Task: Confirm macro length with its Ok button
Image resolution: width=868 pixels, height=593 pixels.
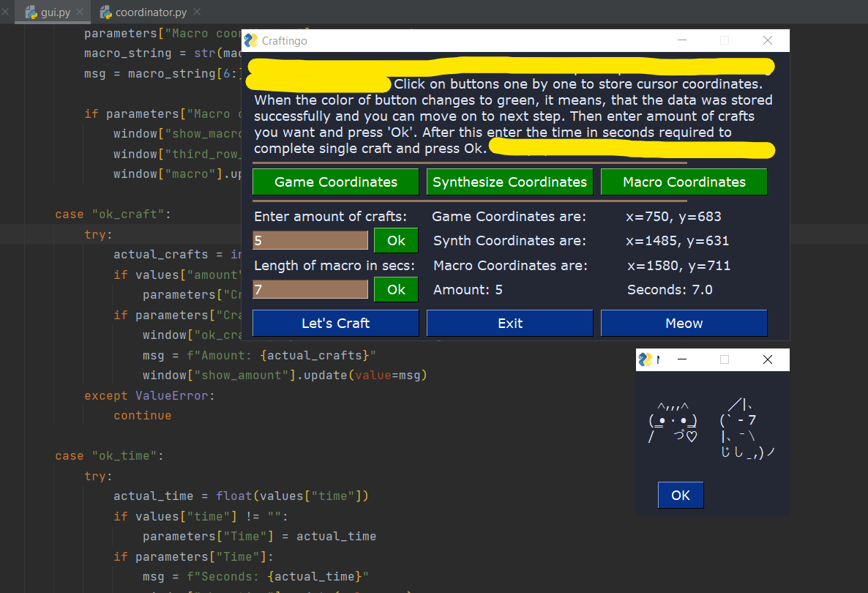Action: click(396, 289)
